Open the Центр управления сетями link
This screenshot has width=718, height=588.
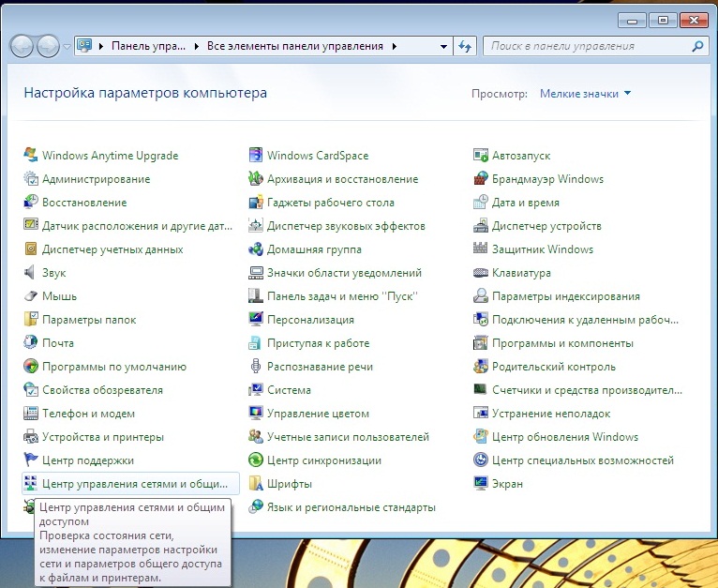135,484
